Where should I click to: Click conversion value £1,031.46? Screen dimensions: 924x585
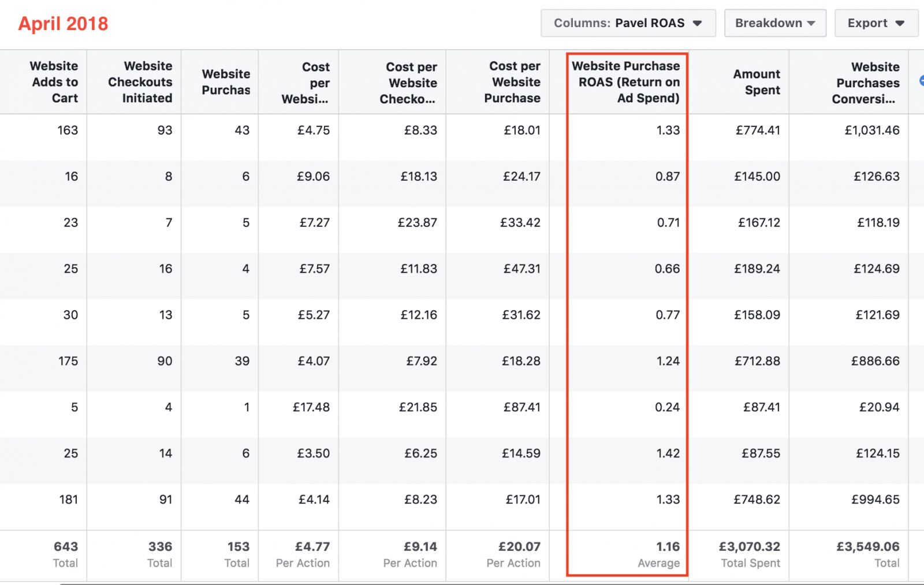click(872, 131)
